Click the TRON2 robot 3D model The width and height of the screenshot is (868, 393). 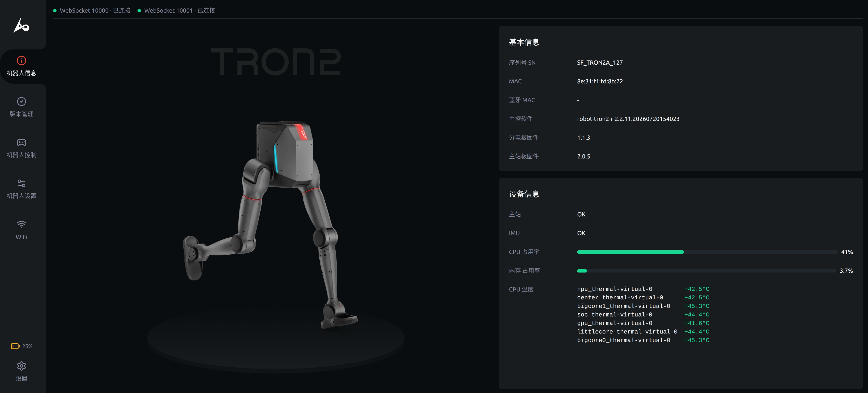tap(271, 225)
